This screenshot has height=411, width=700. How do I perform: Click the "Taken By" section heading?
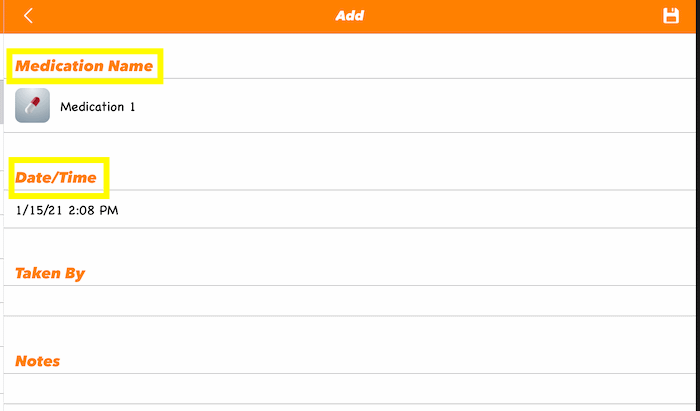pos(50,273)
